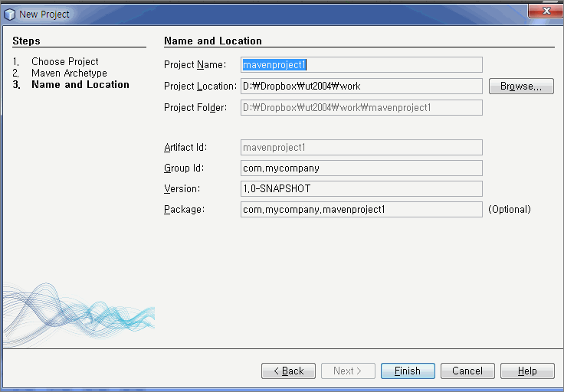The height and width of the screenshot is (392, 564).
Task: Open Help for this wizard
Action: click(527, 371)
